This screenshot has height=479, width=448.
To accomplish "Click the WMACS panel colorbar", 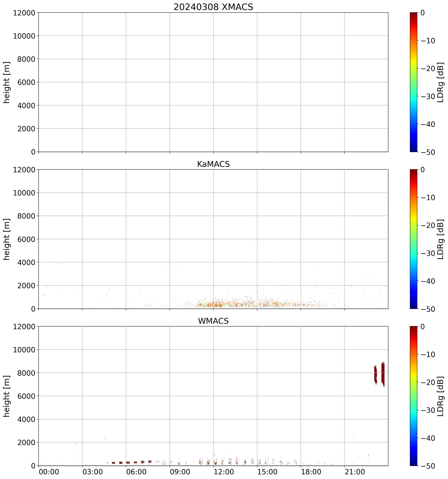I will (413, 396).
